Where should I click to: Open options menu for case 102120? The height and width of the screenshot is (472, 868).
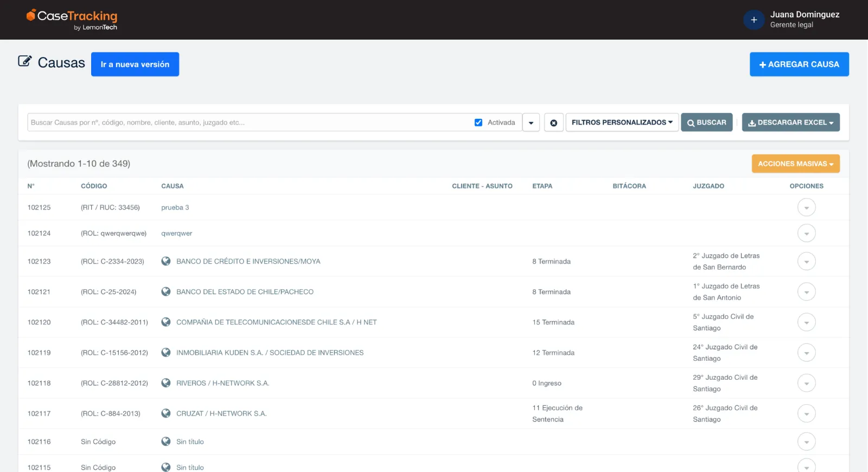806,322
